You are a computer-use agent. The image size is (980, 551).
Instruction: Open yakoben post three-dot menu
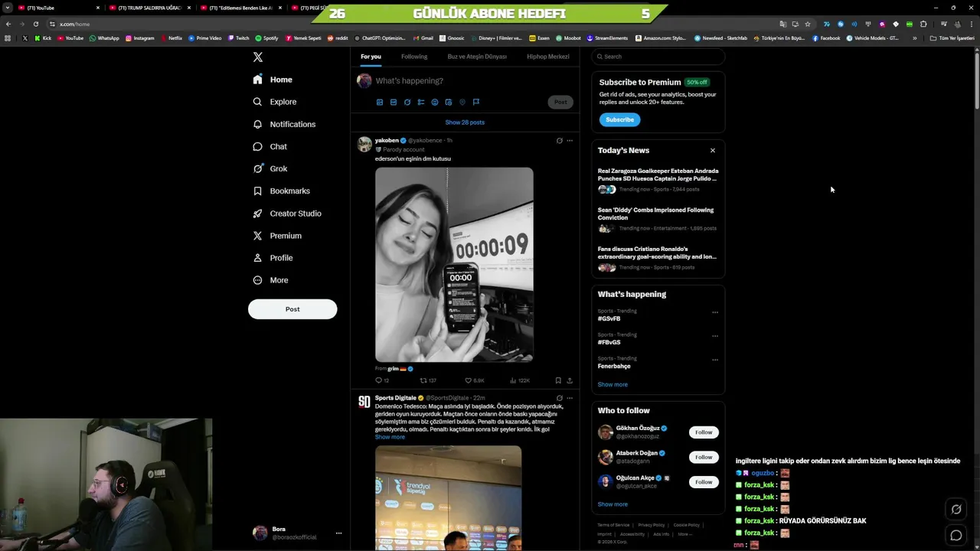pos(570,141)
